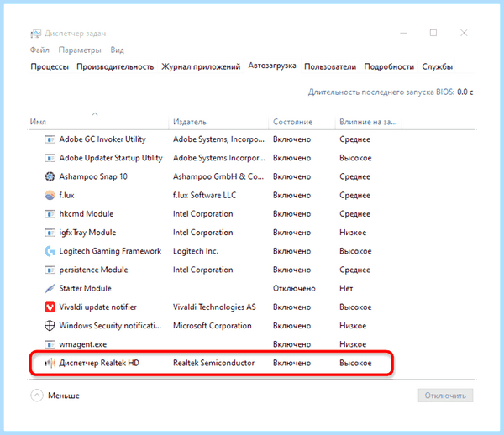Click the Vivaldi Technologies AS publisher cell
The width and height of the screenshot is (504, 435).
[x=214, y=307]
